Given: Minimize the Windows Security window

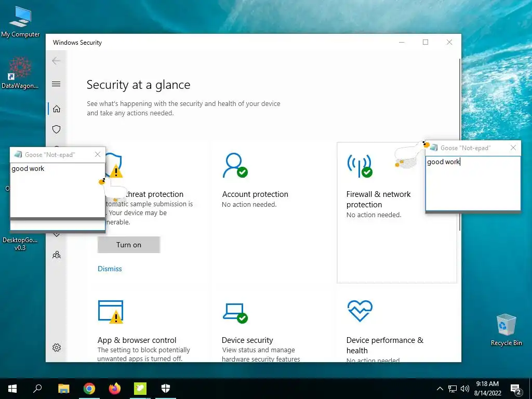Looking at the screenshot, I should pyautogui.click(x=402, y=42).
